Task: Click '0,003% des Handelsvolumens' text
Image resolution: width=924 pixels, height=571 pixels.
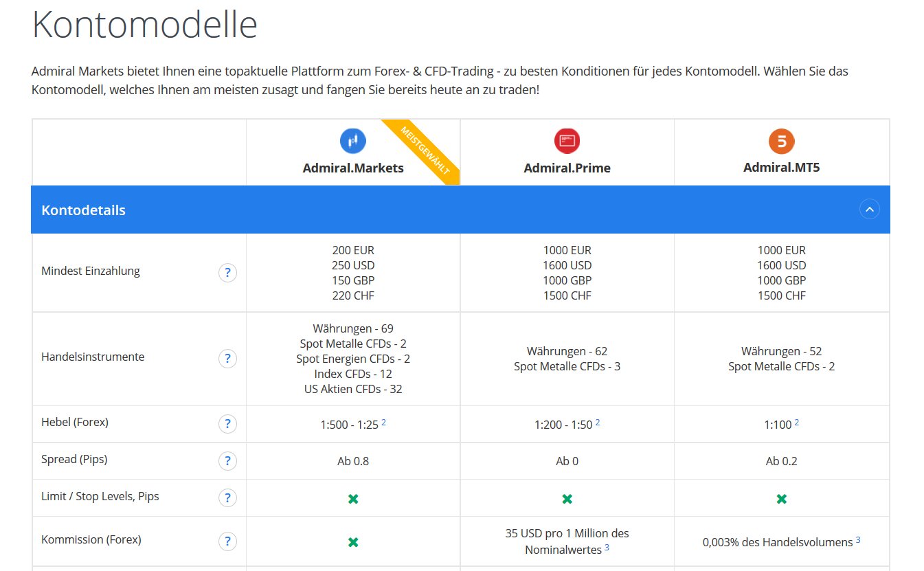Action: tap(778, 542)
